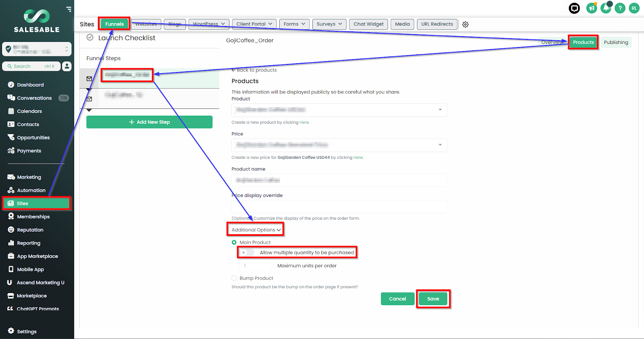Collapse the sidebar with the hamburger icon
The height and width of the screenshot is (339, 644).
(69, 9)
